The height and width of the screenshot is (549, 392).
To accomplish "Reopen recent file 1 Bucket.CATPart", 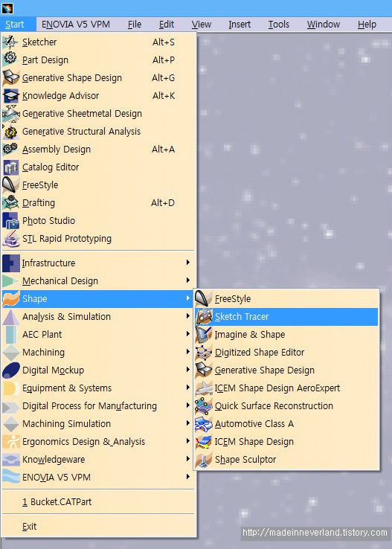I will pos(98,501).
